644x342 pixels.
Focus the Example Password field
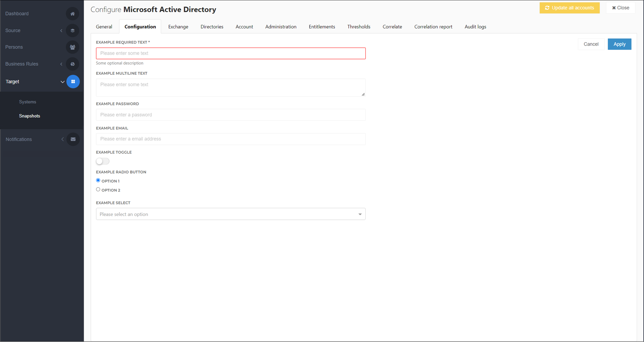tap(231, 115)
